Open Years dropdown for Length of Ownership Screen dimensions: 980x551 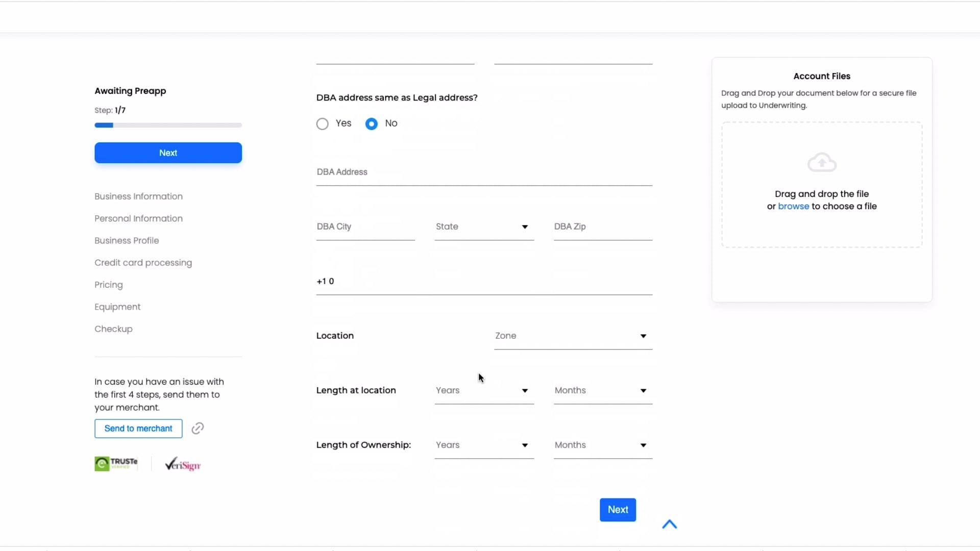point(484,445)
